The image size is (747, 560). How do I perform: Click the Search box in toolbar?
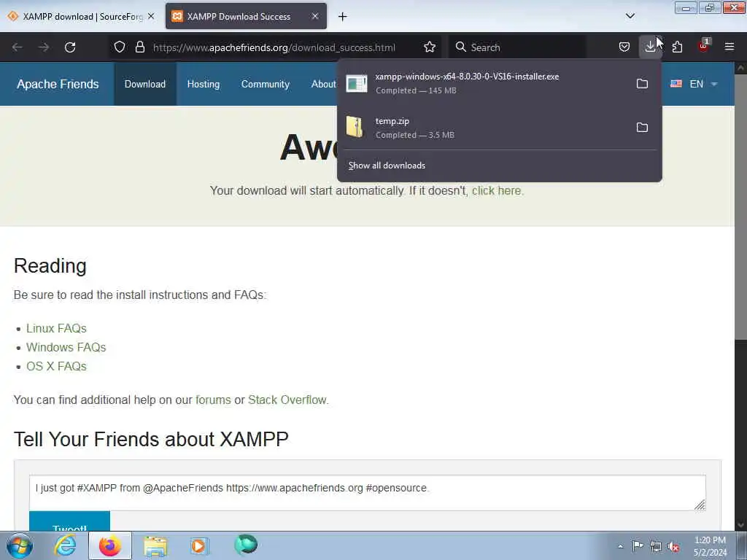517,47
